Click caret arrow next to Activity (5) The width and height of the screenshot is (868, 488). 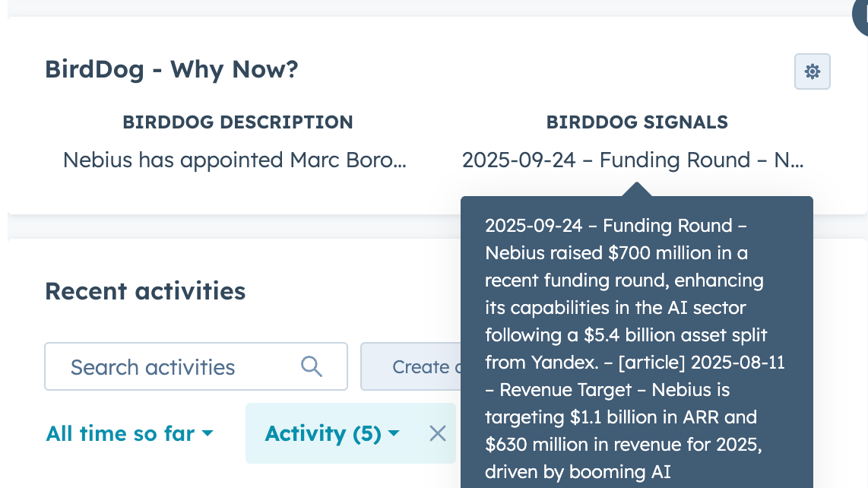pyautogui.click(x=394, y=434)
